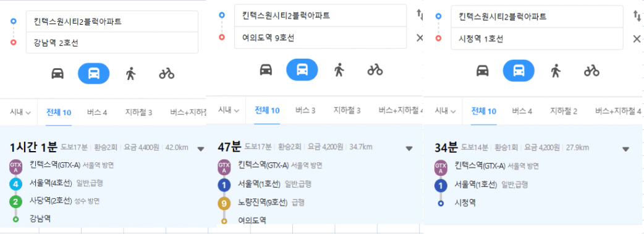Click the 강남역 2호선 destination field
Viewport: 644px width, 234px height.
[x=112, y=43]
